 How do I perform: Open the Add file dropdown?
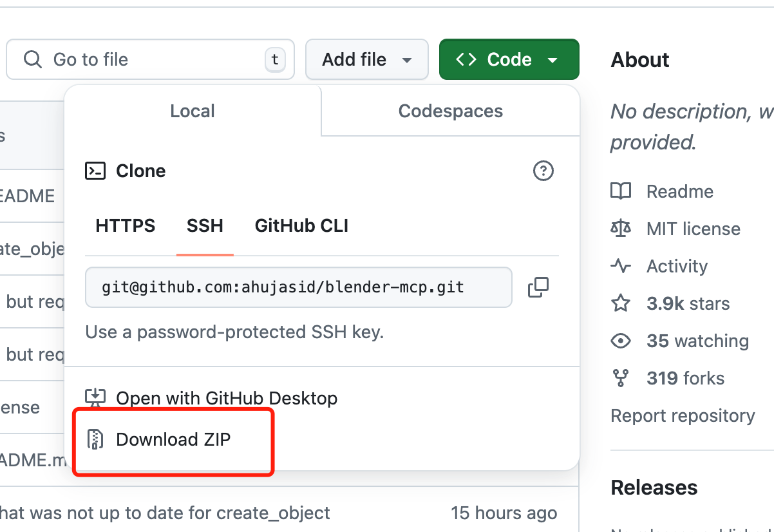point(367,60)
